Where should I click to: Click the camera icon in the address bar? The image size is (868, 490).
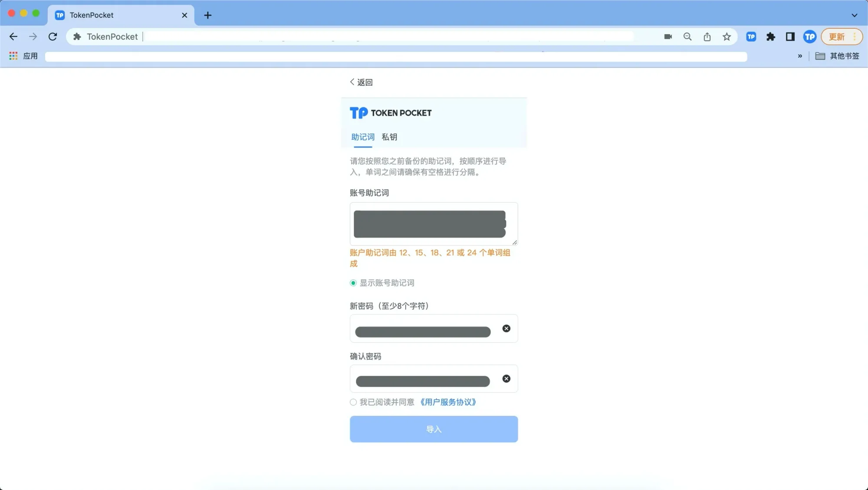coord(668,37)
